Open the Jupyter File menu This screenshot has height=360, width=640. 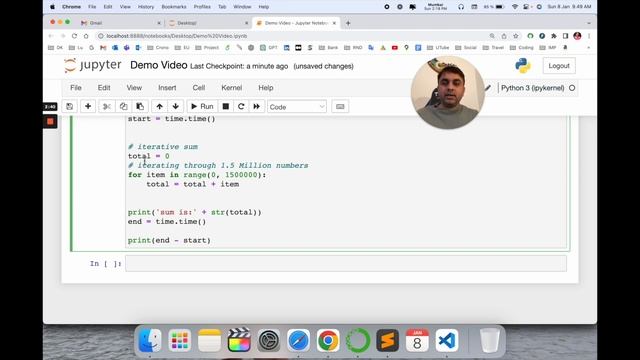(x=76, y=88)
